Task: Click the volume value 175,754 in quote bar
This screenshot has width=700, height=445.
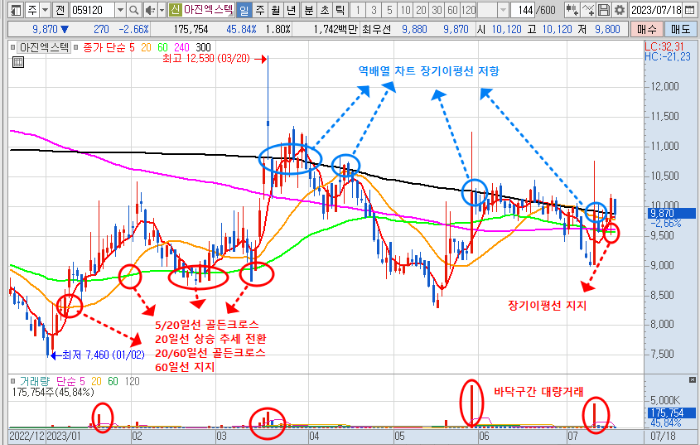Action: [x=191, y=29]
